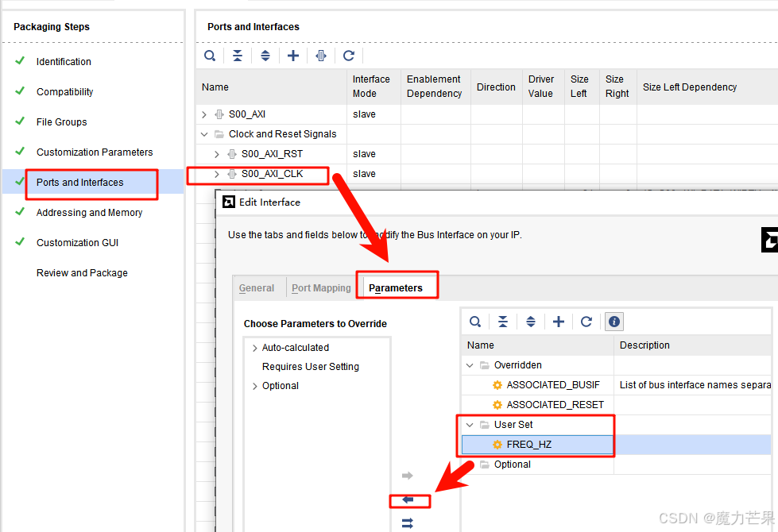This screenshot has width=778, height=532.
Task: Expand the S00_AXI row
Action: point(204,114)
